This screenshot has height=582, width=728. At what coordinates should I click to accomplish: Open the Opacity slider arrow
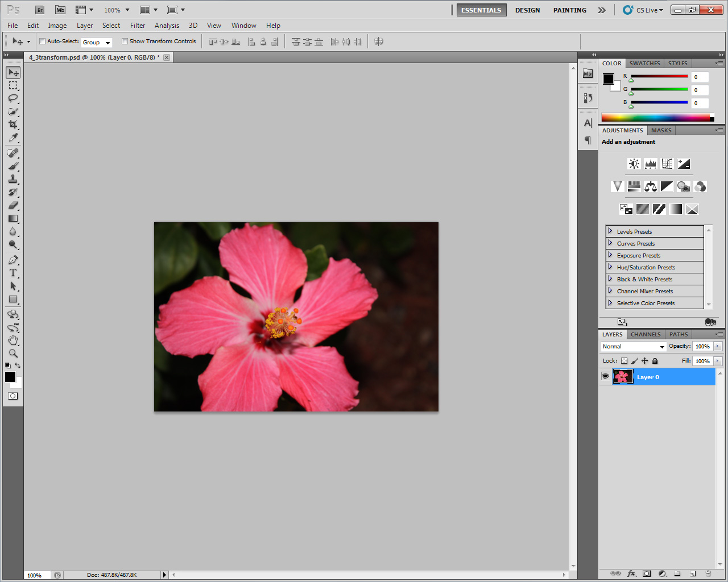pos(718,346)
